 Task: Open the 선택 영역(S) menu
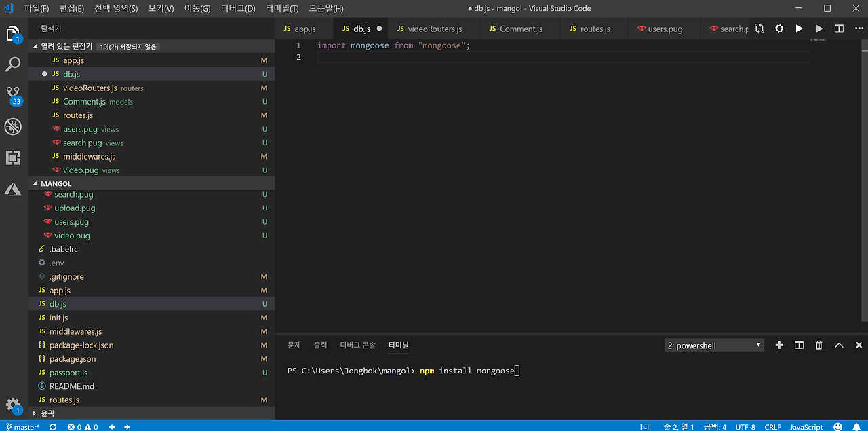pyautogui.click(x=116, y=8)
